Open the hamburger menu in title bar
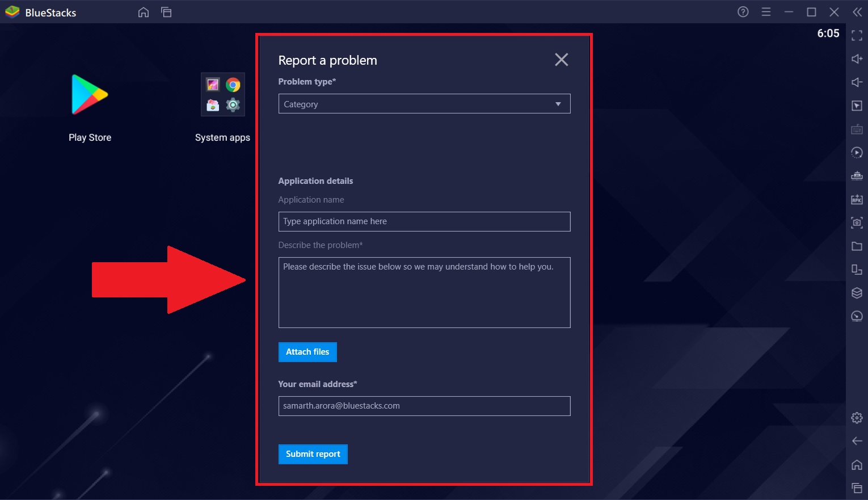The width and height of the screenshot is (868, 500). (x=766, y=12)
